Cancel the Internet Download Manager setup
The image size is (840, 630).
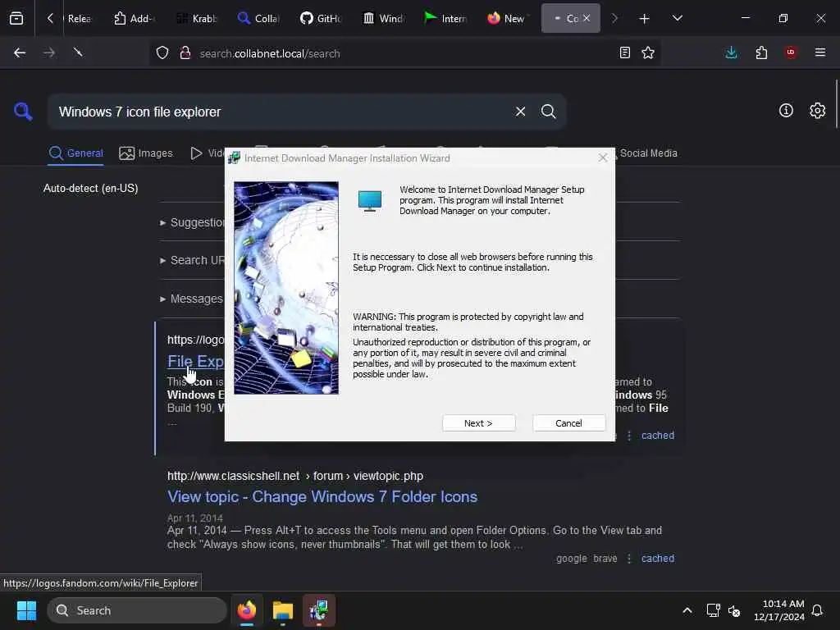click(568, 423)
